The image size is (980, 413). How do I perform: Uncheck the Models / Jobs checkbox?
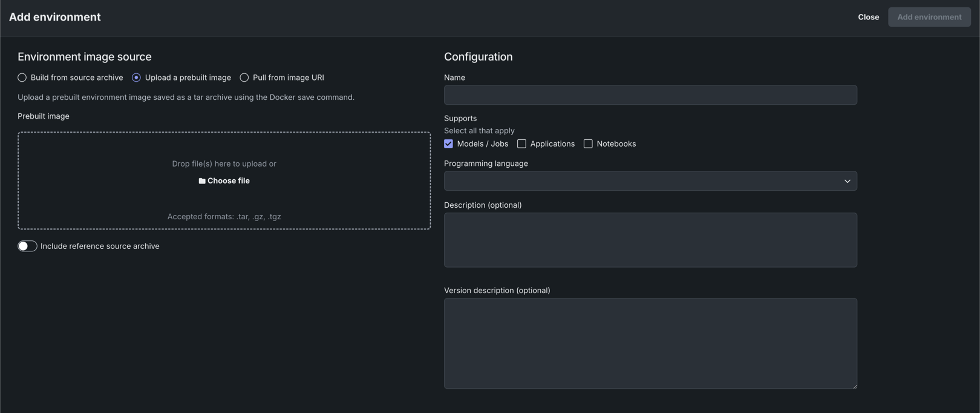[x=448, y=144]
